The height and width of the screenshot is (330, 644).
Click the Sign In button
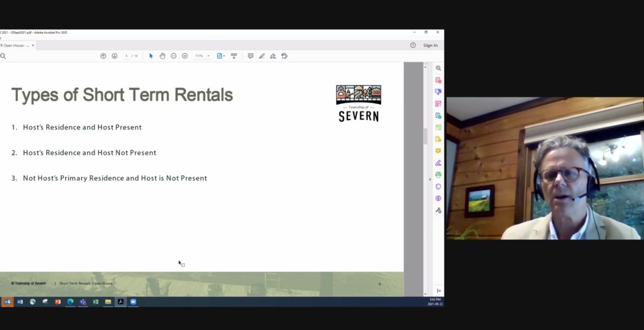click(x=430, y=45)
